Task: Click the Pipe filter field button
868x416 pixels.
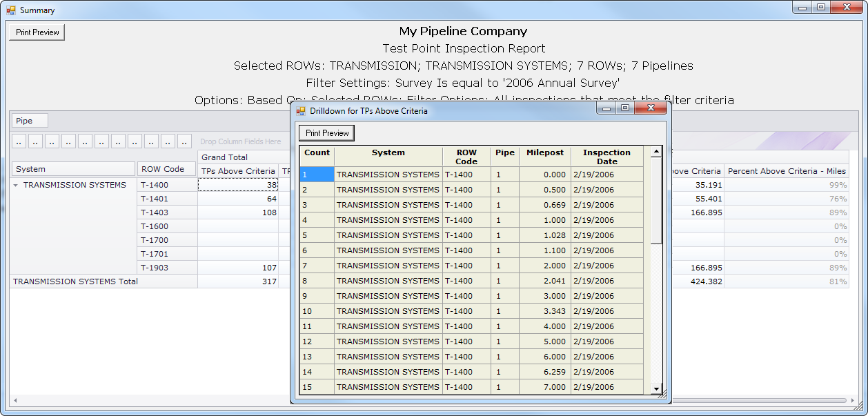Action: pos(30,121)
